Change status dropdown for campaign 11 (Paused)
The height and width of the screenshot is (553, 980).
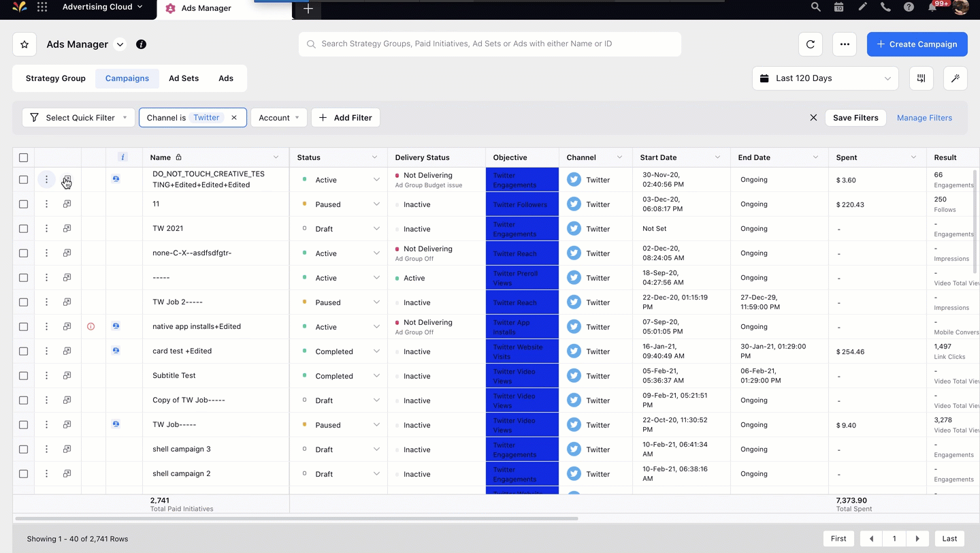pos(376,204)
